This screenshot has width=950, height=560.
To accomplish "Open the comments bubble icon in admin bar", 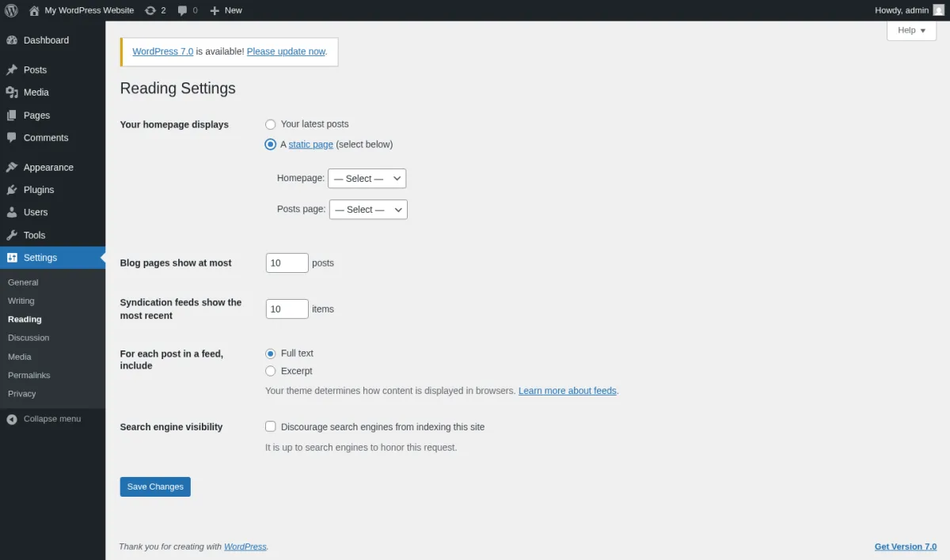I will 183,10.
